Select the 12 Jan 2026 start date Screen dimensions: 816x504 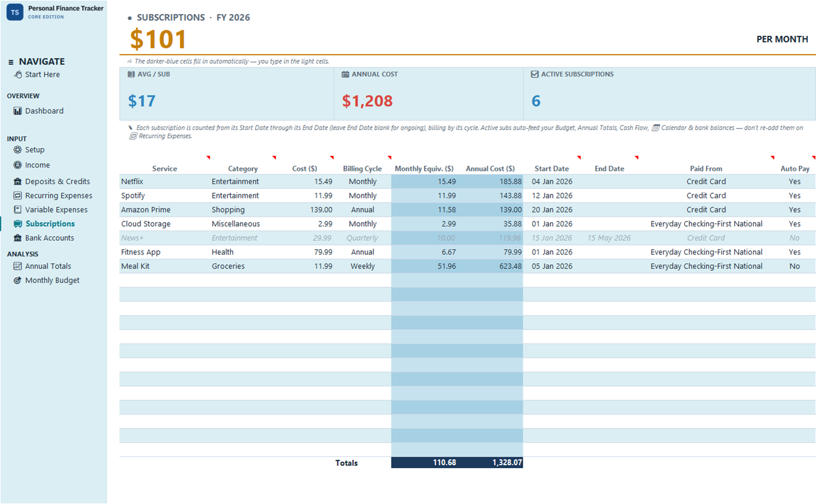552,195
